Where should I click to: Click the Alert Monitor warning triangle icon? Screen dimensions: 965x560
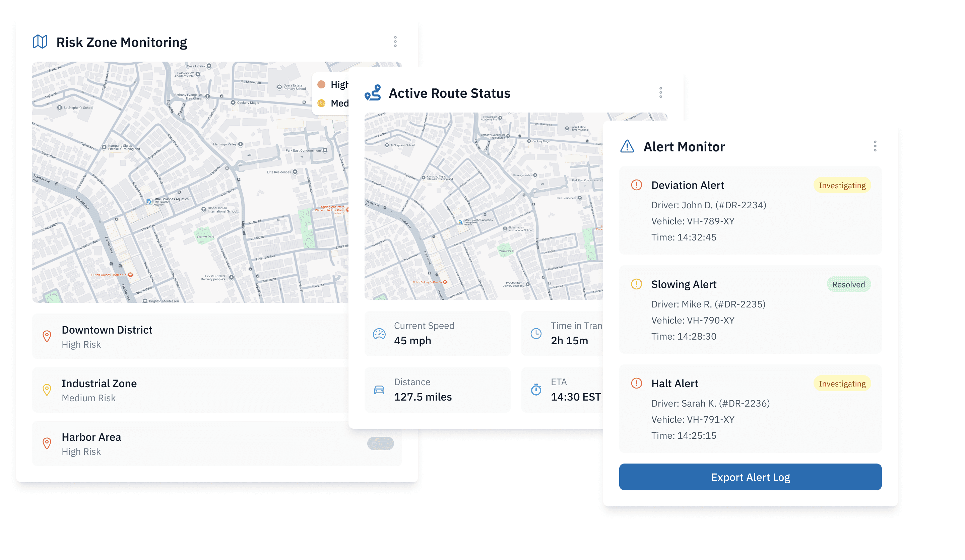click(x=627, y=146)
